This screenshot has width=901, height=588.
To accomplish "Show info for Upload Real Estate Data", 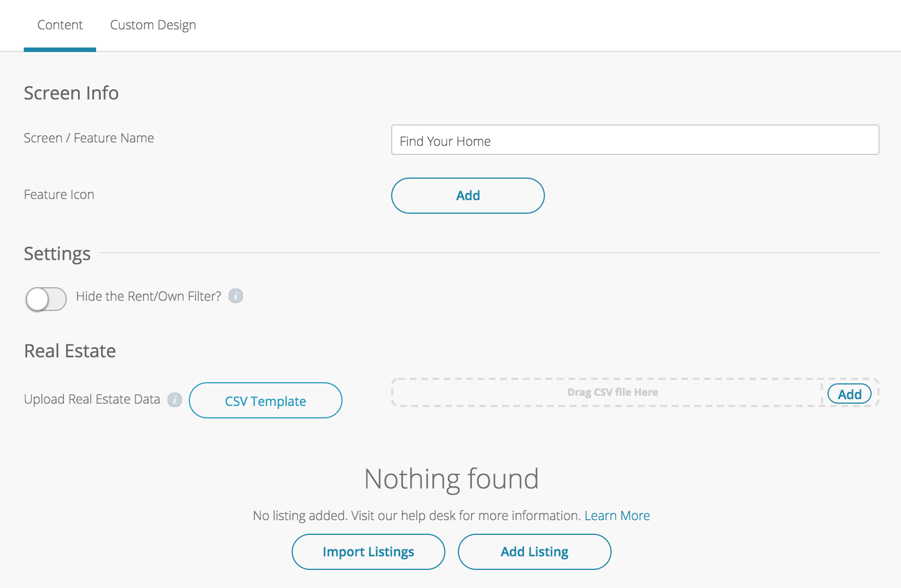I will point(175,400).
